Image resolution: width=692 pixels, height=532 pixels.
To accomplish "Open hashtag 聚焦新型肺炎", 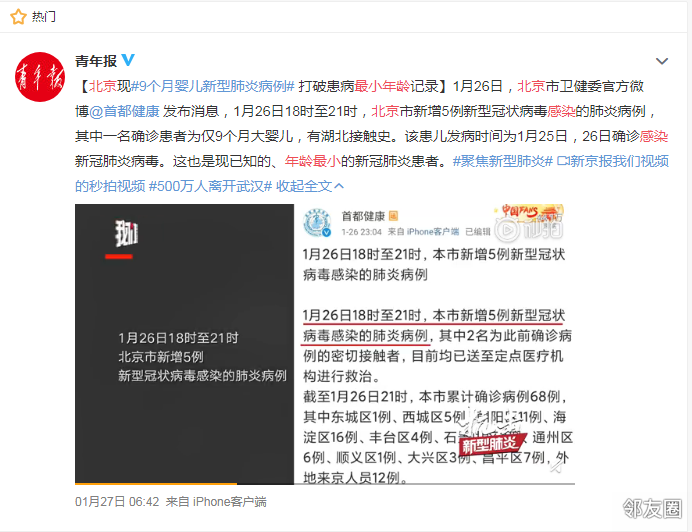I will coord(503,161).
